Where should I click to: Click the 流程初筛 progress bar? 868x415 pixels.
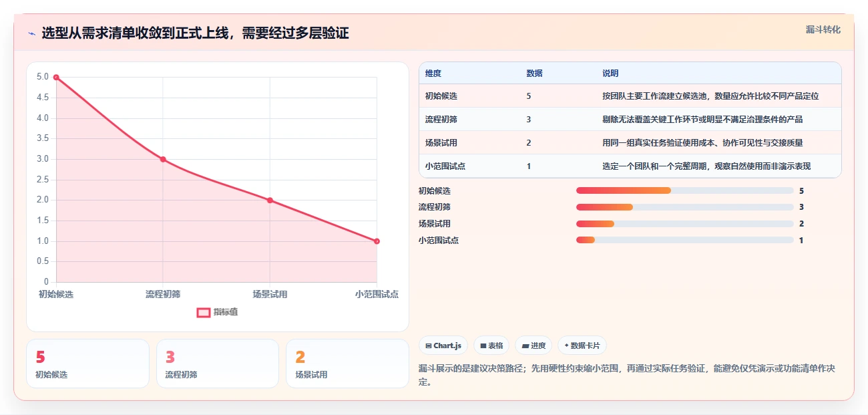coord(685,207)
